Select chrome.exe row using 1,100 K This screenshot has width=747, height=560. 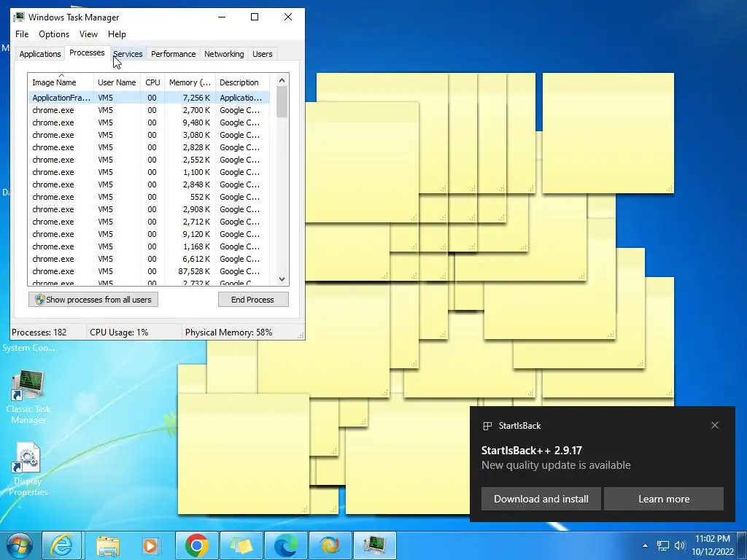pyautogui.click(x=149, y=172)
